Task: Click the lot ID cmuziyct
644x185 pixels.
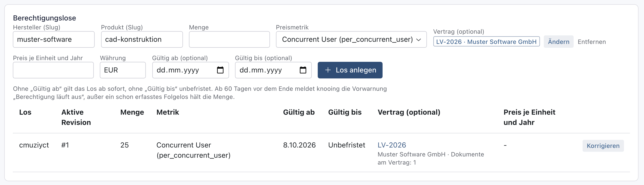Action: [x=34, y=145]
